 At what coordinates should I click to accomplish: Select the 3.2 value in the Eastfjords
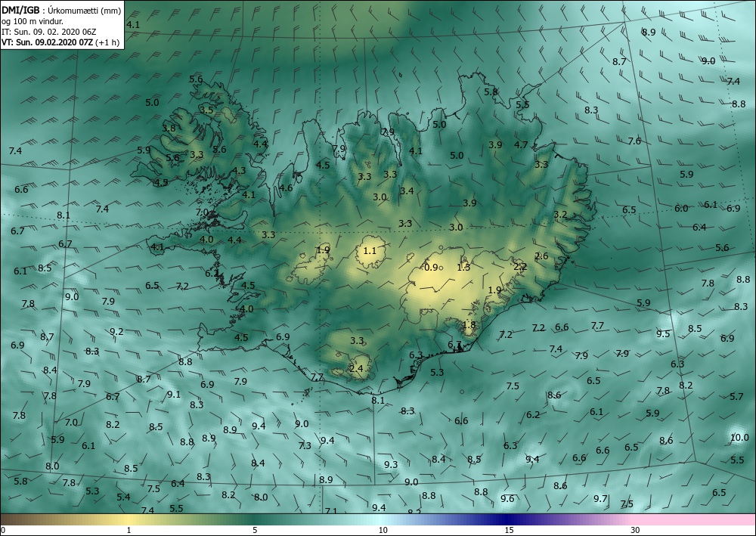point(560,215)
